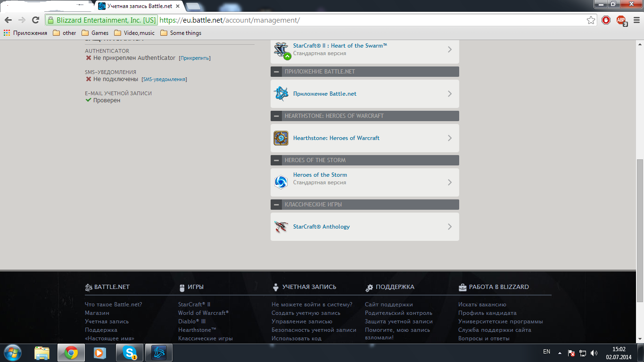644x362 pixels.
Task: Open the Apps grid icon in bookmarks bar
Action: click(7, 33)
